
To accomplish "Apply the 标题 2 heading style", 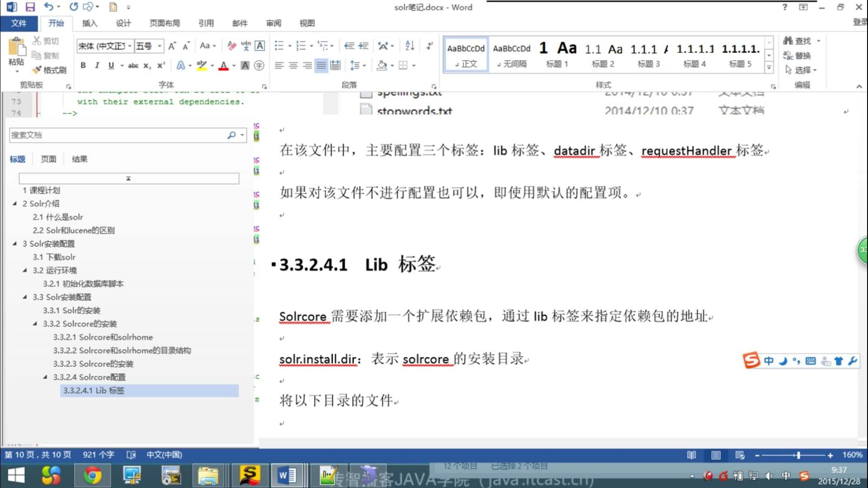I will [x=603, y=54].
